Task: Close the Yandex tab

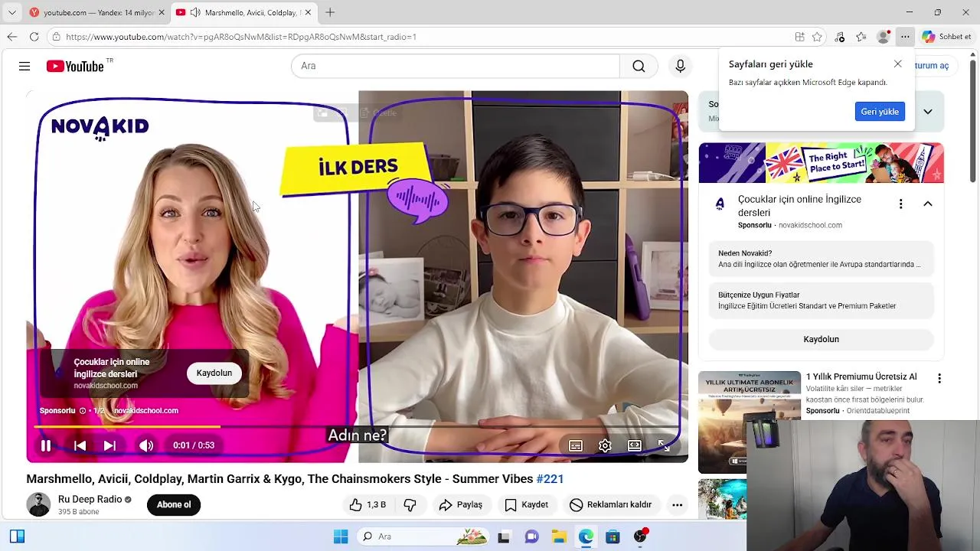Action: 162,13
